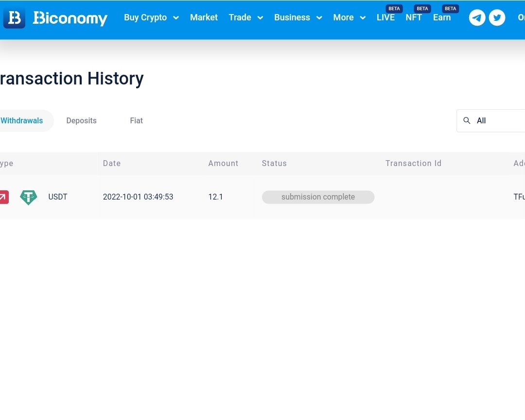This screenshot has height=420, width=525.
Task: Click the Transaction History heading
Action: (71, 79)
